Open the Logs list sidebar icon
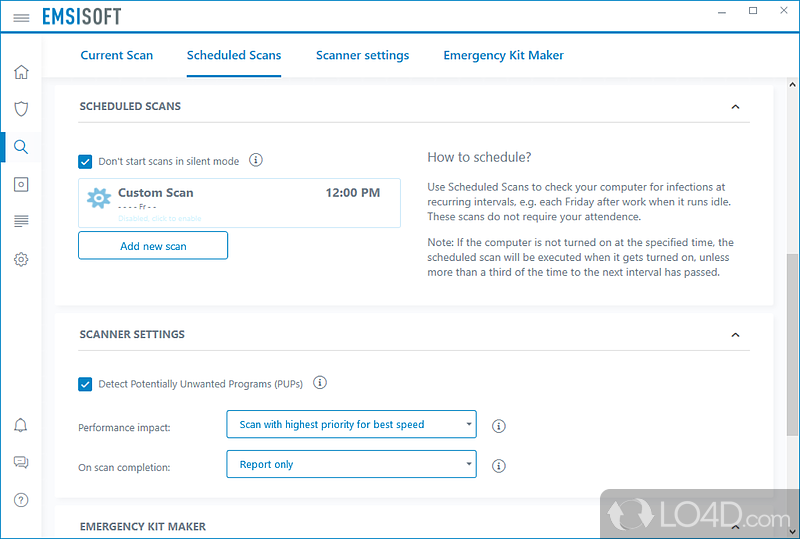 click(21, 221)
